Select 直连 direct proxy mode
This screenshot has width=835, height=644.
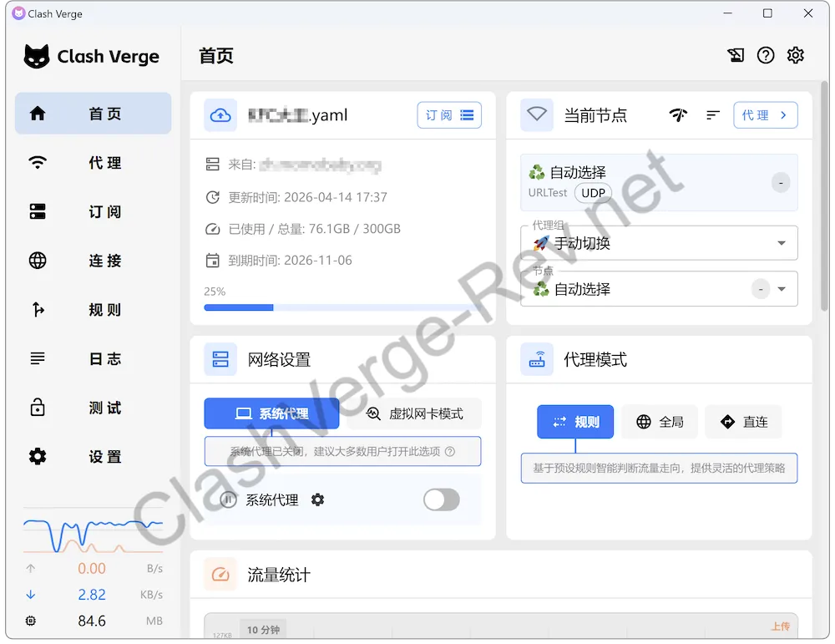[743, 422]
